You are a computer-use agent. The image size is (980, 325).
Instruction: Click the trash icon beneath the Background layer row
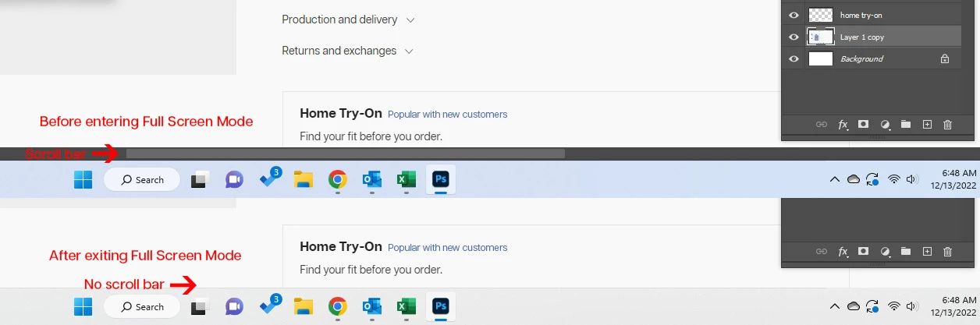click(x=947, y=124)
